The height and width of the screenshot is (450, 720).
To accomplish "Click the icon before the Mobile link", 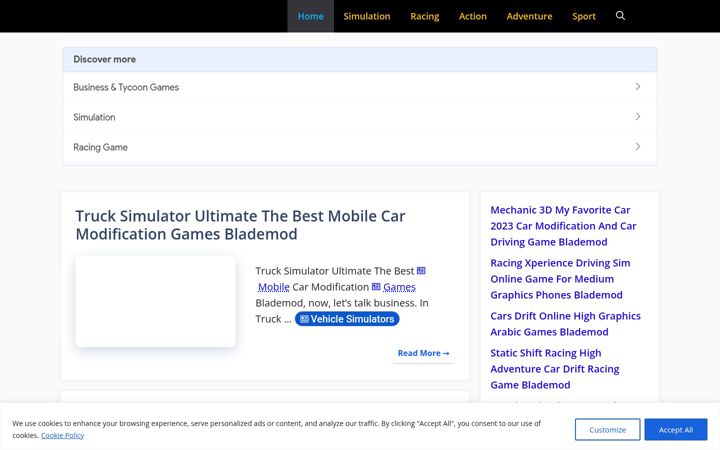I will (x=421, y=271).
